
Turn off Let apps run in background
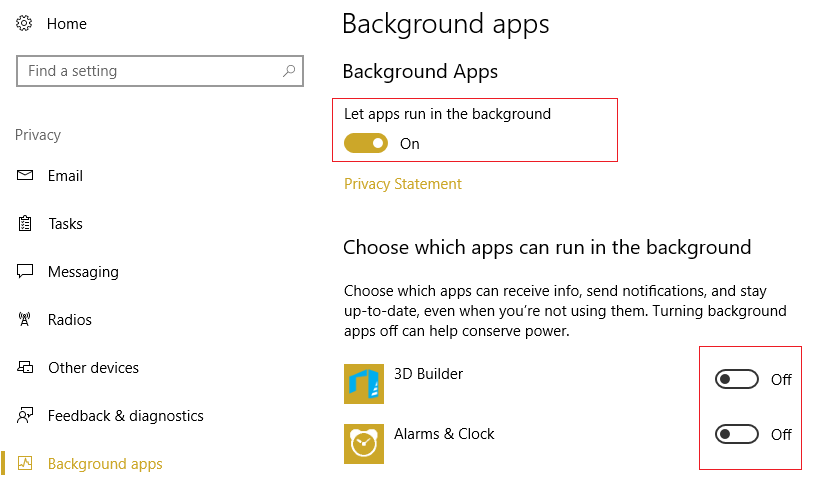(x=366, y=144)
